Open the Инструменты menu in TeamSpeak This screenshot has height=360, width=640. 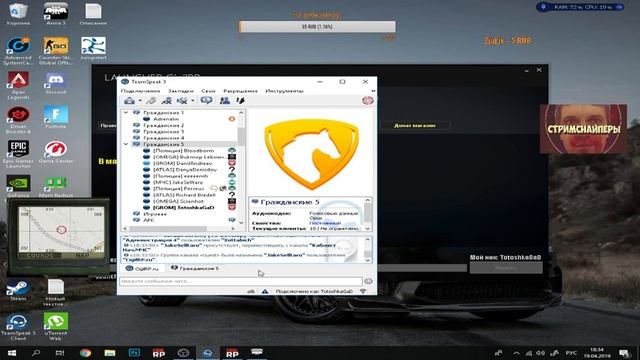coord(284,91)
